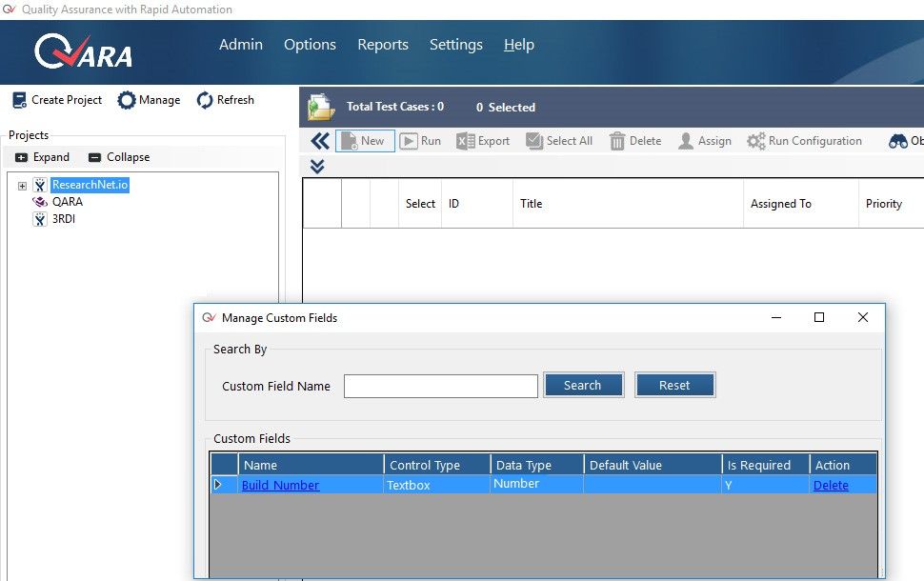Viewport: 924px width, 581px height.
Task: Click the Textbox cell in Build Number row
Action: [x=436, y=485]
